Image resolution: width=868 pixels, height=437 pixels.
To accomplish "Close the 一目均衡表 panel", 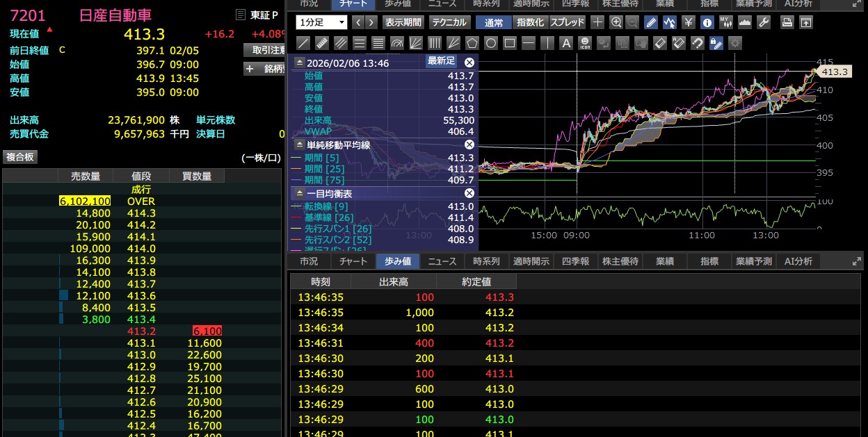I will point(469,193).
